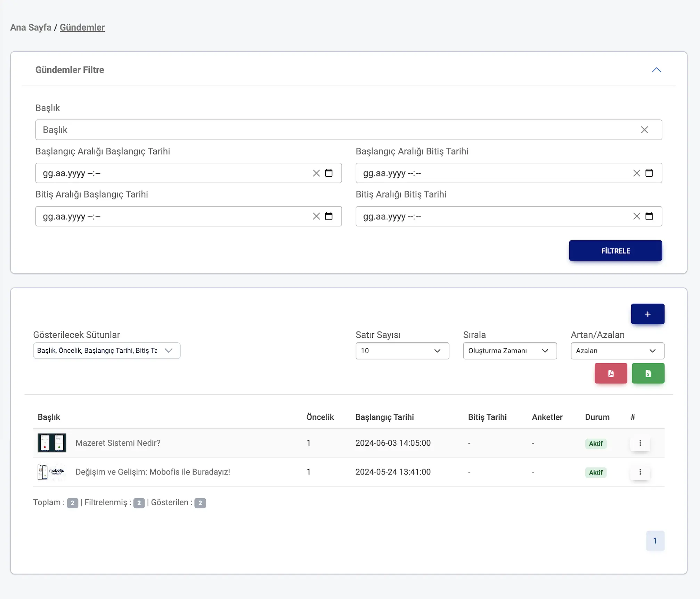Collapse the Gündemler Filtre panel
700x599 pixels.
click(x=656, y=70)
